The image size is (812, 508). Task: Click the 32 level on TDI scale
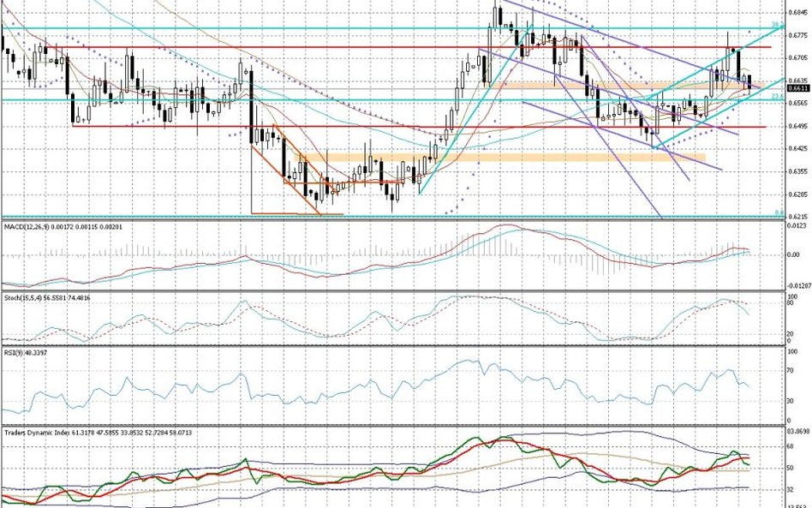pyautogui.click(x=791, y=490)
